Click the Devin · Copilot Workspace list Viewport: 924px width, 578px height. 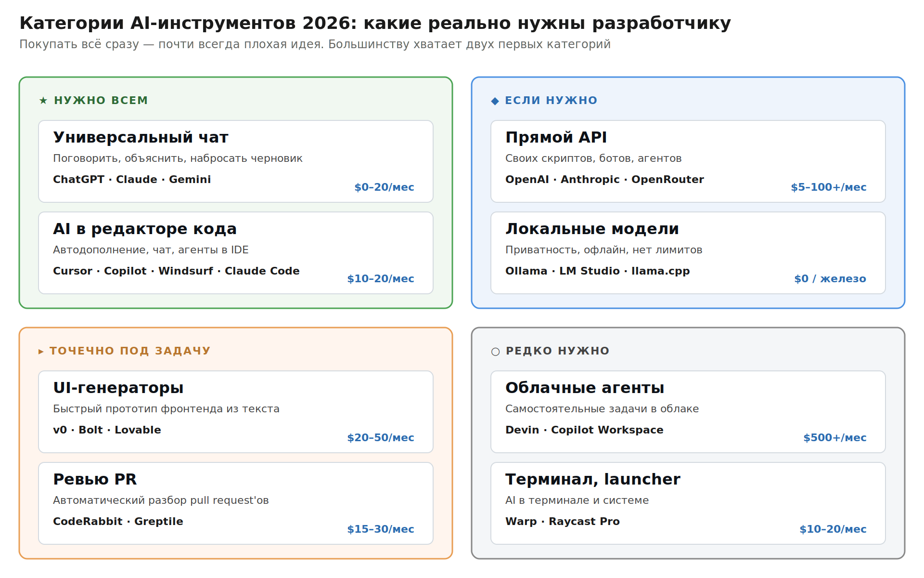(x=584, y=430)
